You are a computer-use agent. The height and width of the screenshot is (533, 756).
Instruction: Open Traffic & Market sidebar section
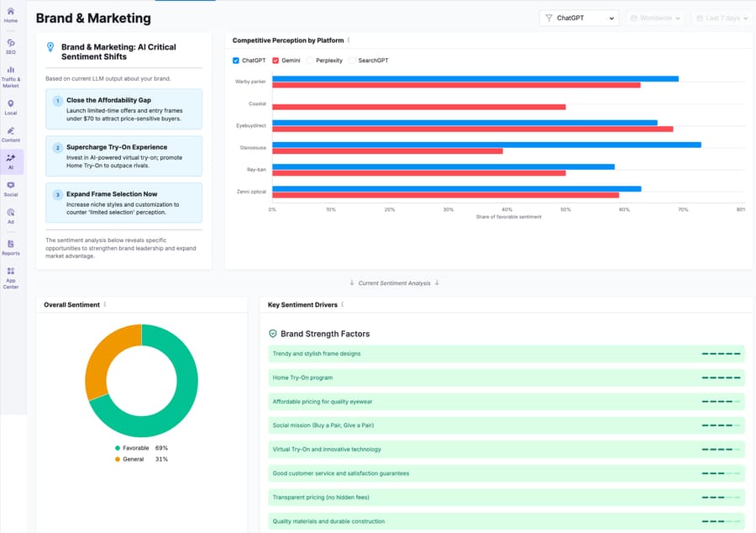(11, 77)
